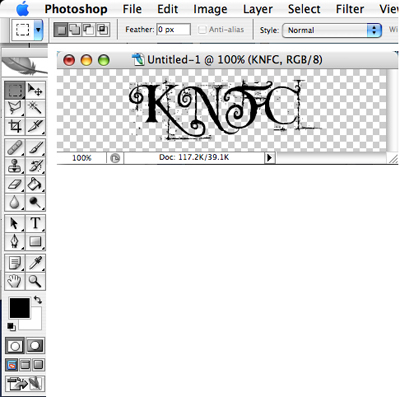Swap foreground and background colors
Screen dimensions: 400x397
[x=38, y=300]
